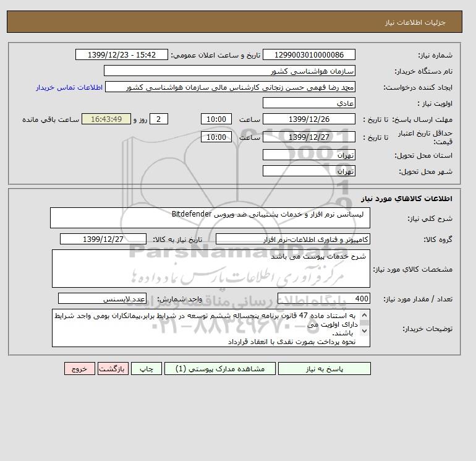This screenshot has height=461, width=476.
Task: Open مشاهده مدارک پیوستی (1) attachments
Action: [x=220, y=368]
